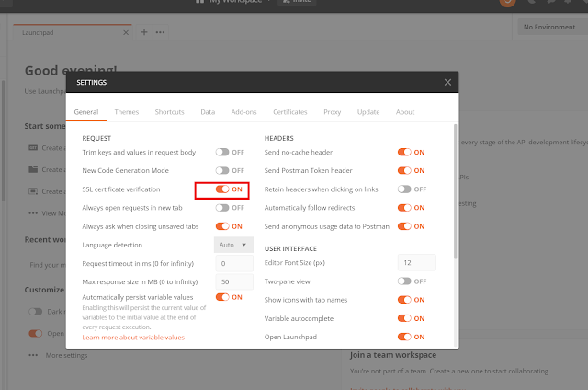Select the Data tab

tap(208, 112)
